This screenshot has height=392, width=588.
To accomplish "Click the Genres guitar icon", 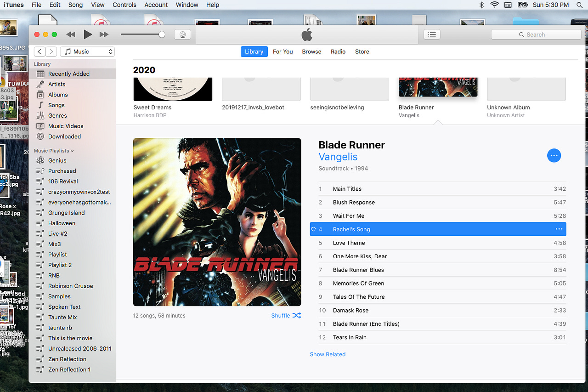I will tap(40, 116).
